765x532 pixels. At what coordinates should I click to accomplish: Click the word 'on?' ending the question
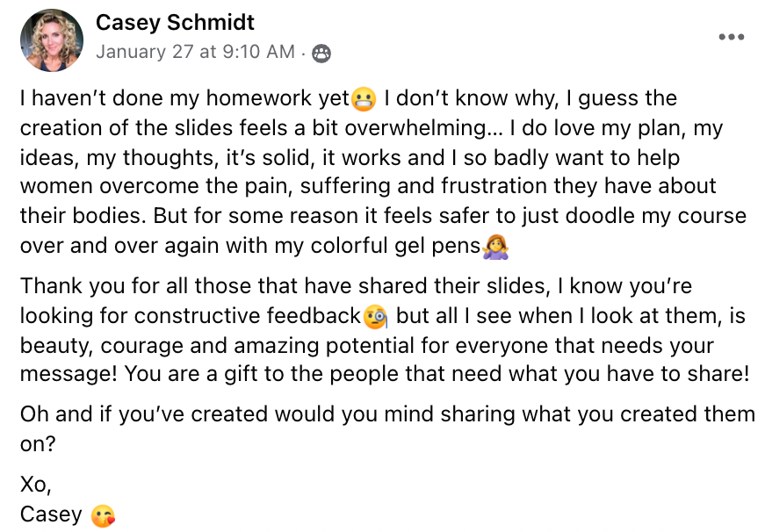[x=38, y=443]
